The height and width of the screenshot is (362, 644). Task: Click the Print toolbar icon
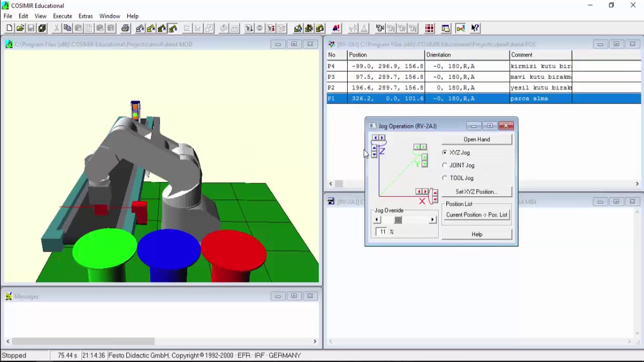click(x=125, y=28)
